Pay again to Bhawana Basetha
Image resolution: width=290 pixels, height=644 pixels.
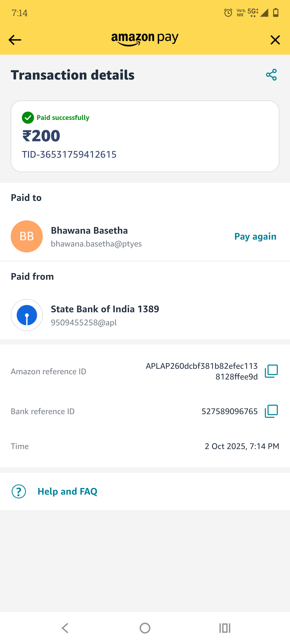point(255,236)
